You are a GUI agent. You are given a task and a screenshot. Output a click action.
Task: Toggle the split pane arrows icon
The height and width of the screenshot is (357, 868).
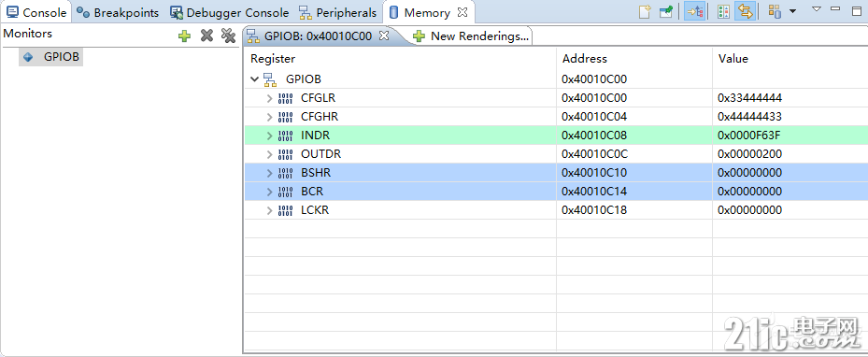pos(745,11)
